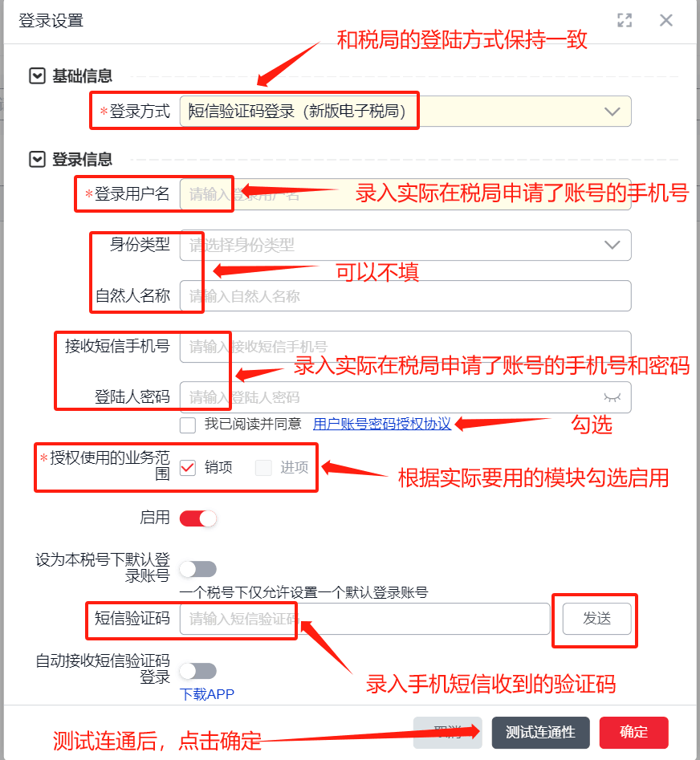Click the 下载APP link
The width and height of the screenshot is (700, 760).
click(x=207, y=694)
